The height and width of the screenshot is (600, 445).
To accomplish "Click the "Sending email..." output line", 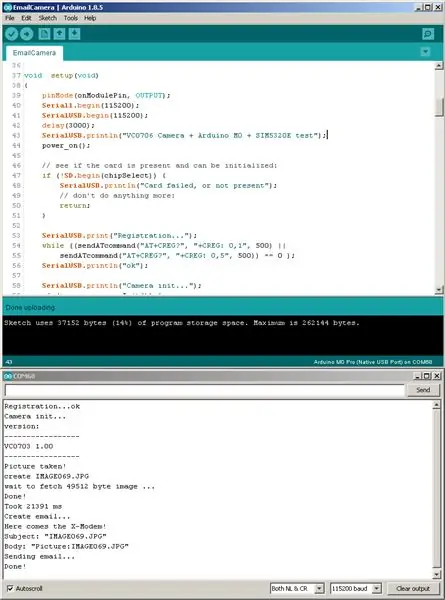I will pos(39,556).
